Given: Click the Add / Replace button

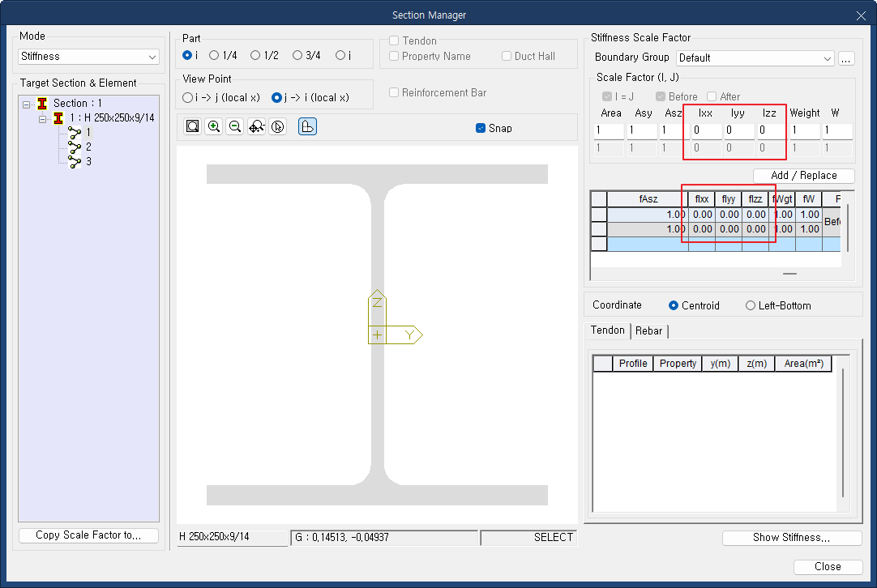Looking at the screenshot, I should coord(804,176).
